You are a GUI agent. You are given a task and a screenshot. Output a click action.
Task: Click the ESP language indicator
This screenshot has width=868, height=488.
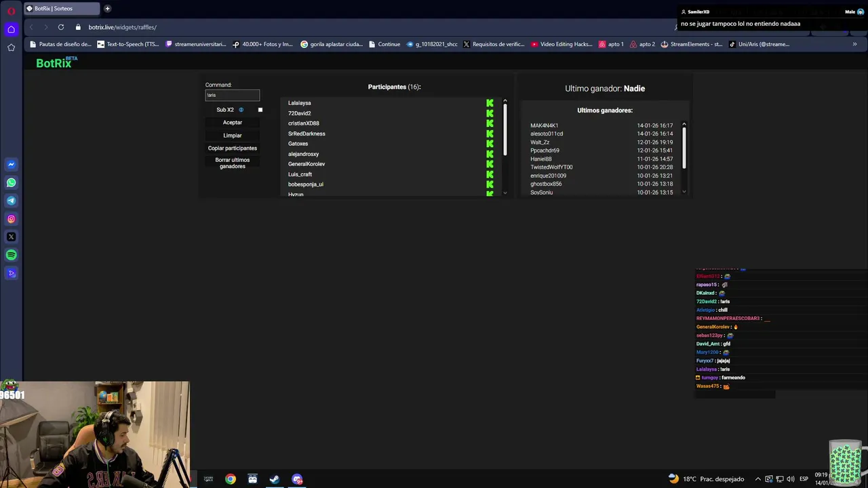point(804,479)
